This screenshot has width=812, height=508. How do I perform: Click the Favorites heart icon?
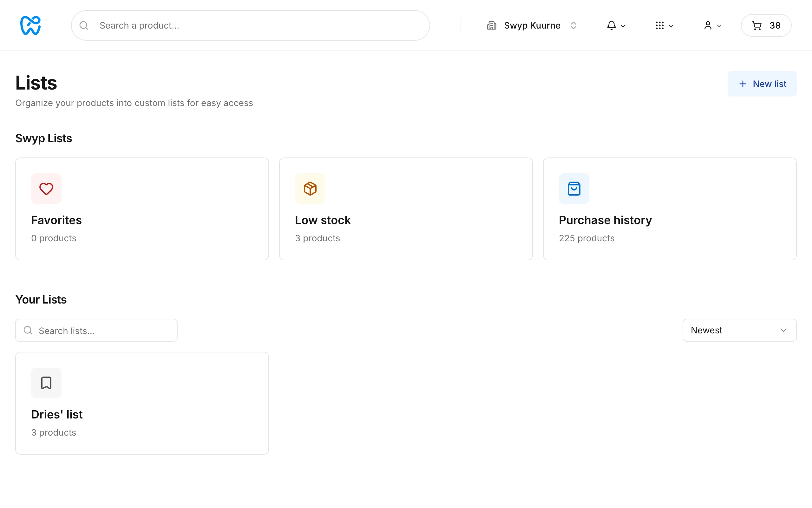[46, 189]
